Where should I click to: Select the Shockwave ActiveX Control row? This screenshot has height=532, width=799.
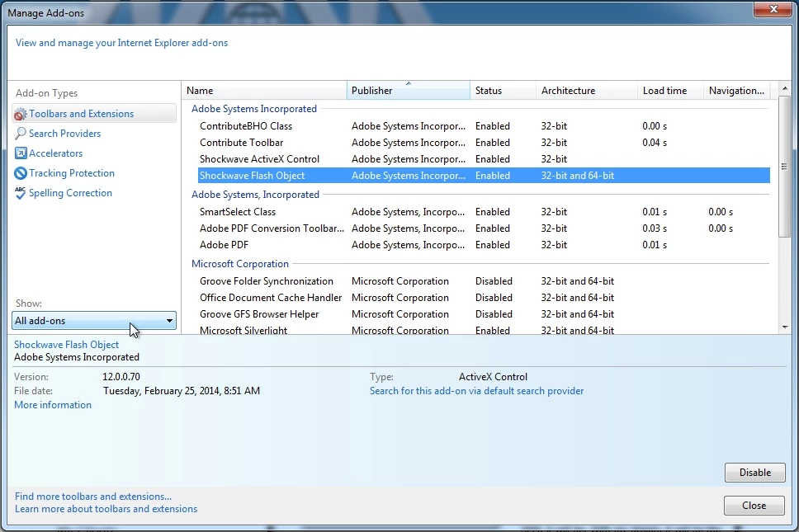[484, 159]
